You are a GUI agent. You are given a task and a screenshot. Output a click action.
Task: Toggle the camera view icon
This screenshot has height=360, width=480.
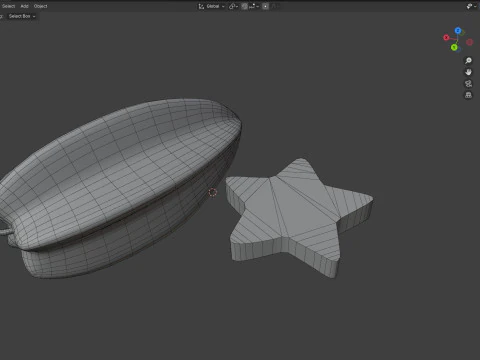(468, 84)
